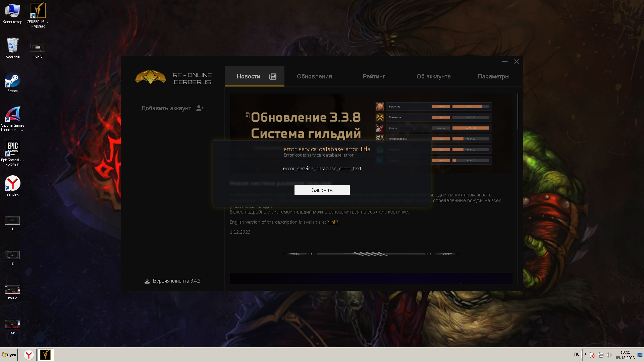Open the *link* English description hyperlink

[333, 222]
